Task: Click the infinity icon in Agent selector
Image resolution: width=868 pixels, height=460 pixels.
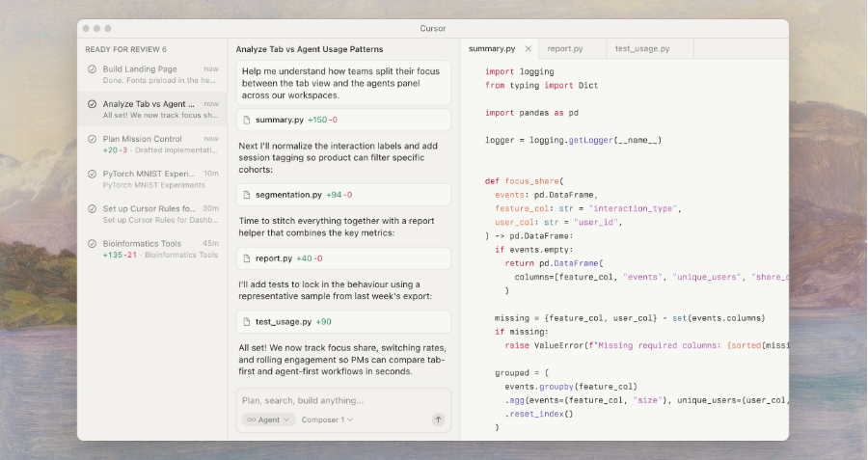Action: click(x=251, y=420)
